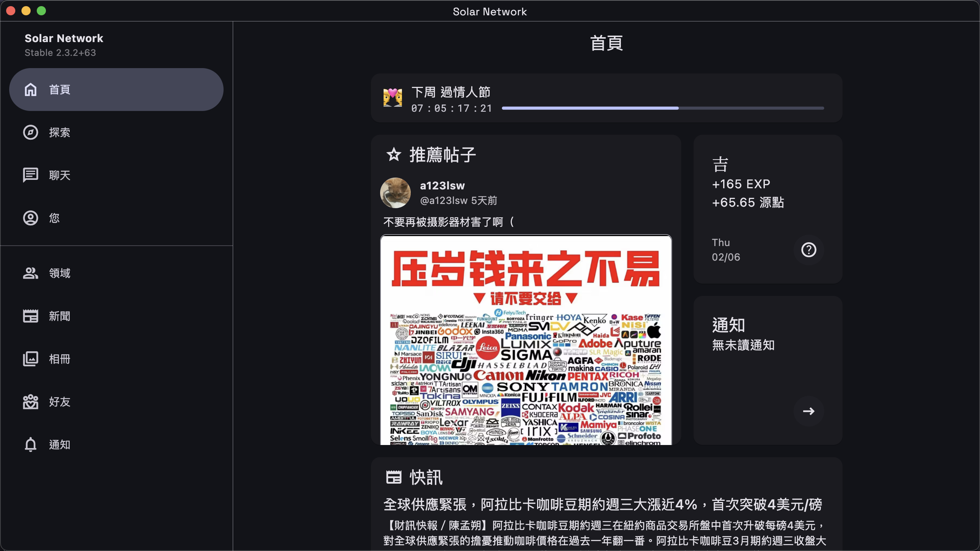This screenshot has height=551, width=980.
Task: Click the @a123lsw handle text
Action: [444, 201]
